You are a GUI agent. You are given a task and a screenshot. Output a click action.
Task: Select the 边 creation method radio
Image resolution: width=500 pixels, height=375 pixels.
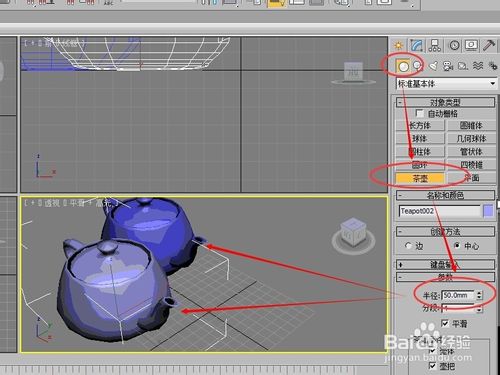(408, 246)
